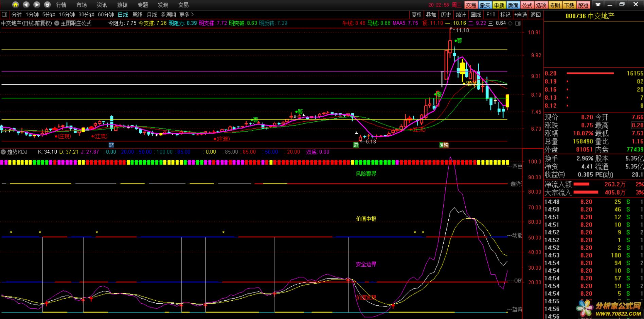Expand 更多 period options
644x319 pixels.
pyautogui.click(x=186, y=15)
